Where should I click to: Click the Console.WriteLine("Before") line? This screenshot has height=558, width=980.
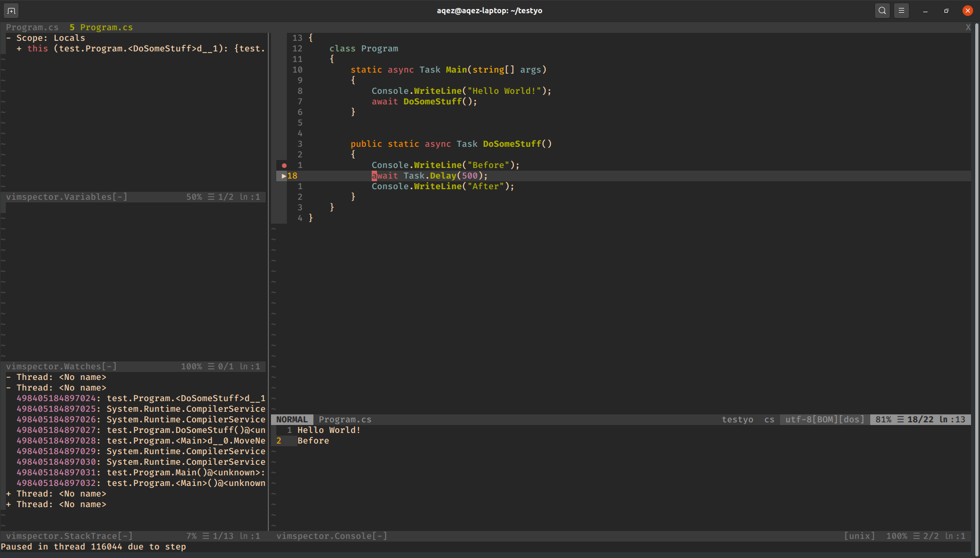click(445, 165)
